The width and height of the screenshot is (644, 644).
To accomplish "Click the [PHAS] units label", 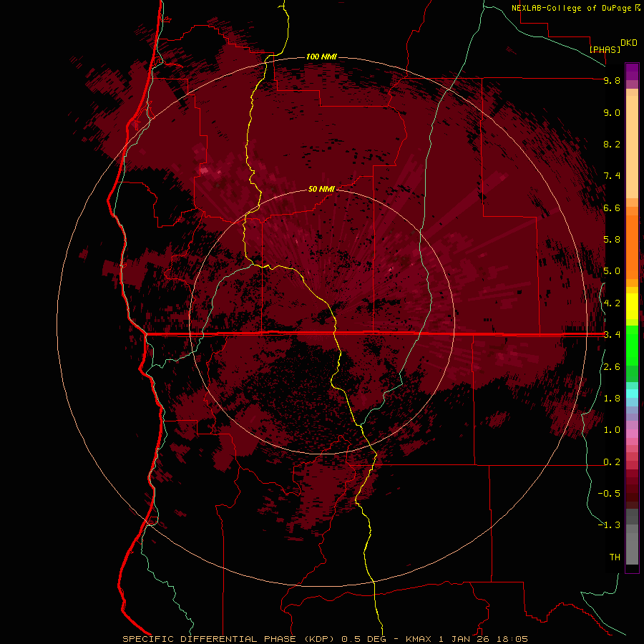I will [605, 49].
